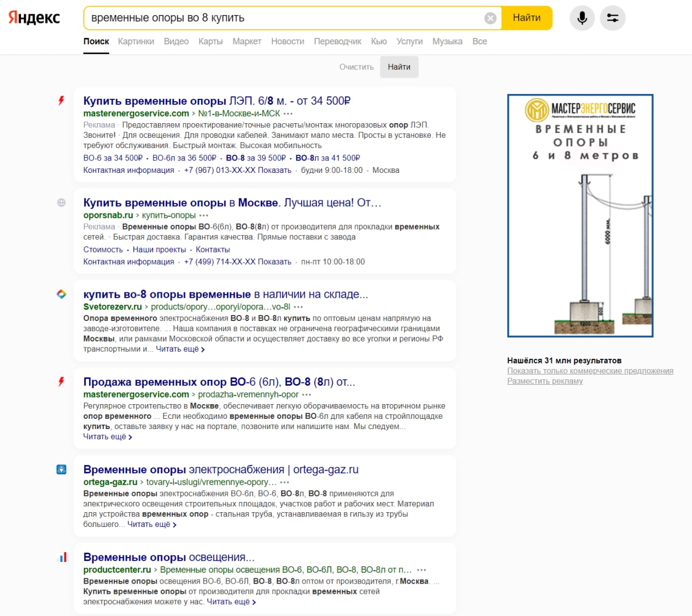
Task: Open 'купить во-8 опоры временные' result
Action: coord(225,294)
